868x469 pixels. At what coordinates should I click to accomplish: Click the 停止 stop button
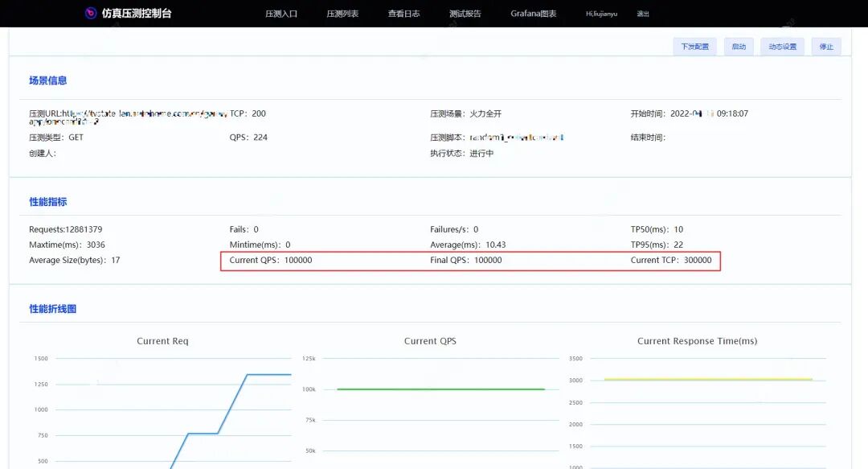826,47
